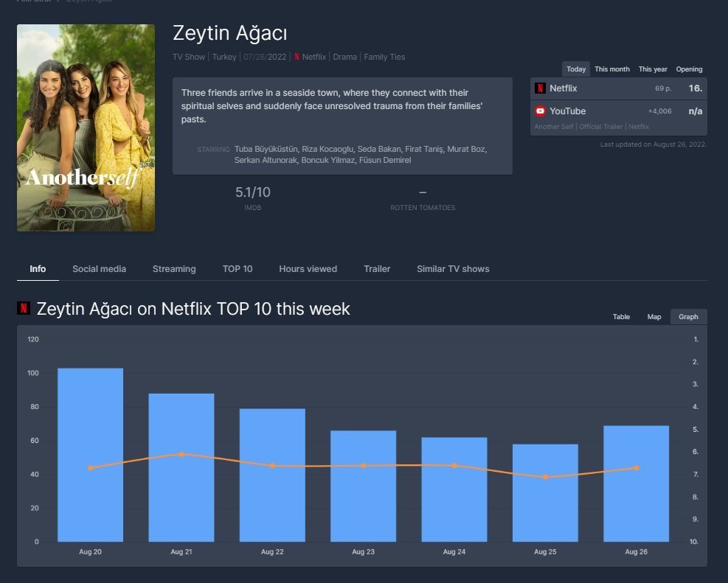Image resolution: width=728 pixels, height=583 pixels.
Task: Click the Family Ties tag link
Action: [x=384, y=57]
